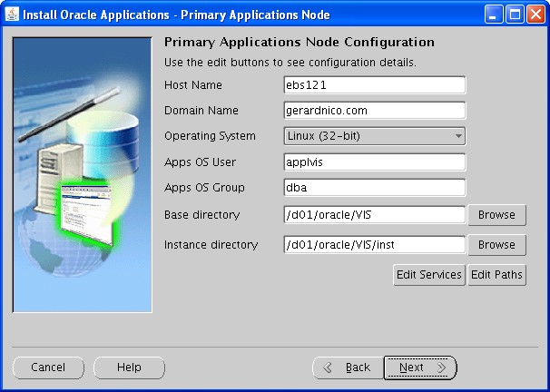Click the 'Operating System' label

pyautogui.click(x=210, y=136)
